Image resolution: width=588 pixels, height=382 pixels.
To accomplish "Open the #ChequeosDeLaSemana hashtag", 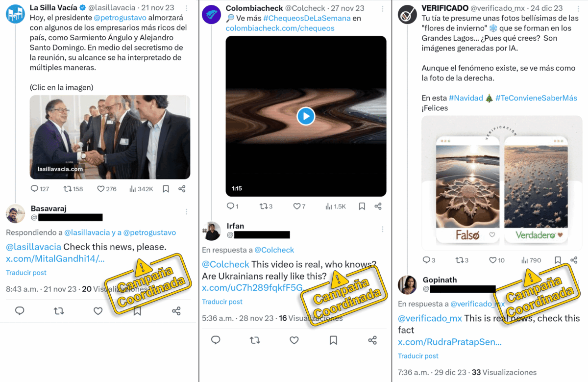I will click(x=307, y=18).
